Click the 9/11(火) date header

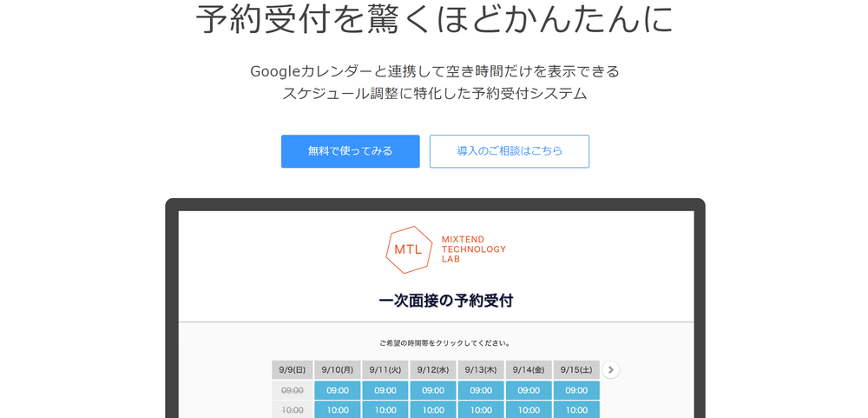coord(385,370)
